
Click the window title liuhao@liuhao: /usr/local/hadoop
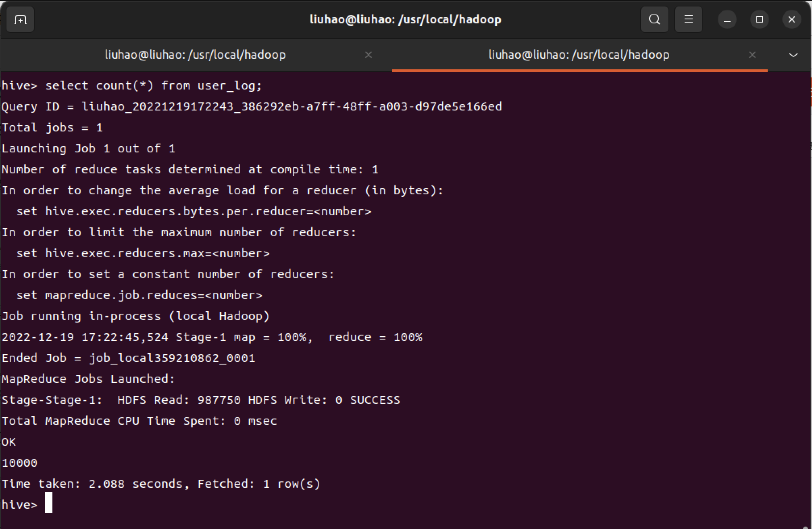click(406, 19)
